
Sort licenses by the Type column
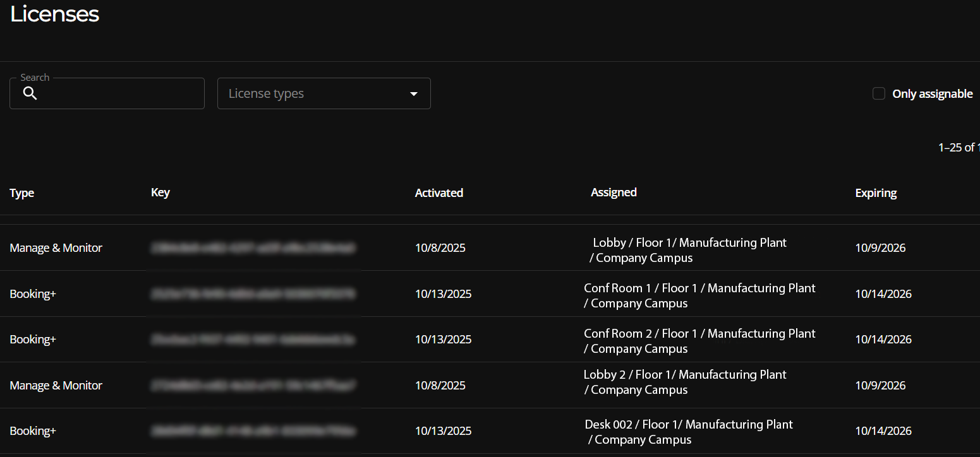(21, 193)
